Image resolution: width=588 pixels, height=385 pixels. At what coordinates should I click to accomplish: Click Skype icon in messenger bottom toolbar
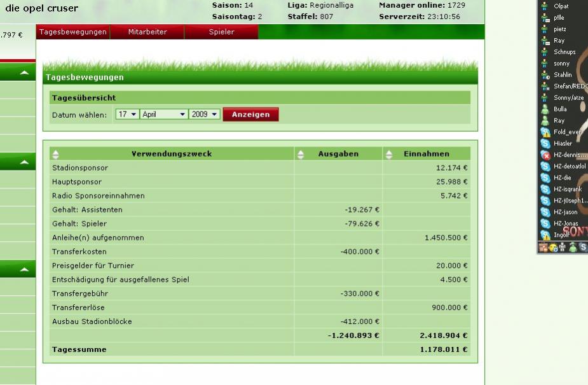click(583, 248)
